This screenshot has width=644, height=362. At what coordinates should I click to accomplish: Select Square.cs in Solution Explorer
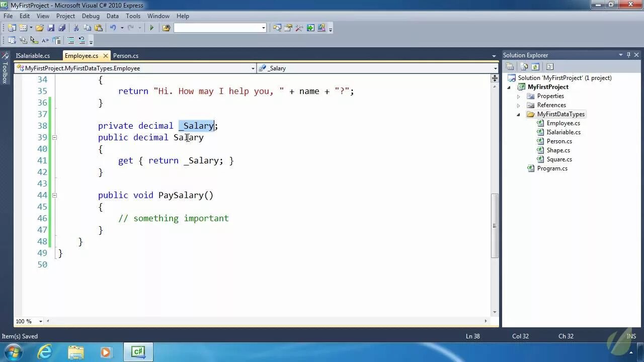[559, 159]
